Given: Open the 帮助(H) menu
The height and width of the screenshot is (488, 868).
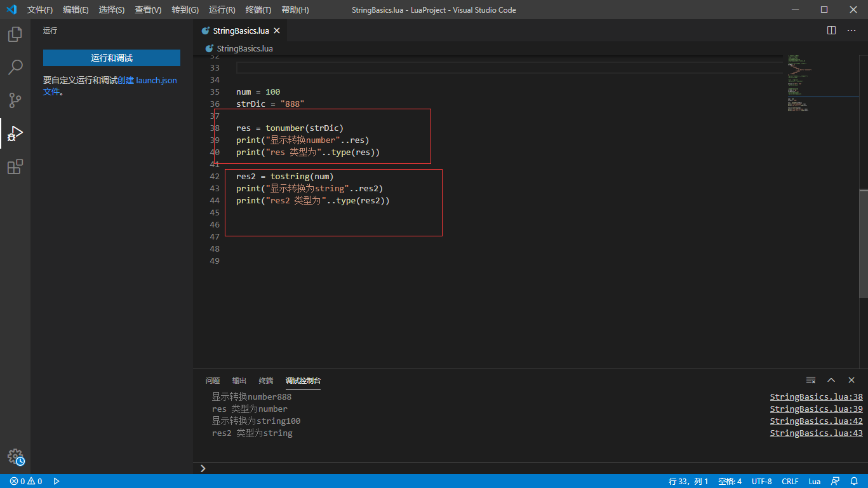Looking at the screenshot, I should (x=295, y=10).
